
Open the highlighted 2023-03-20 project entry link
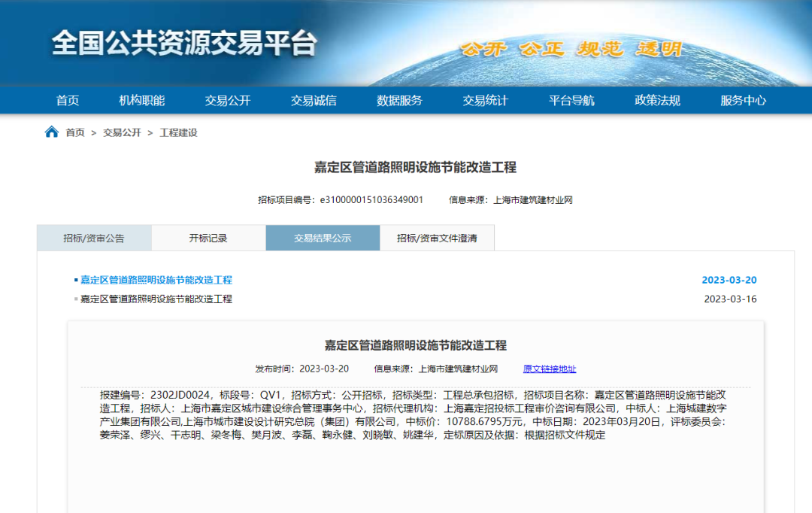point(156,280)
